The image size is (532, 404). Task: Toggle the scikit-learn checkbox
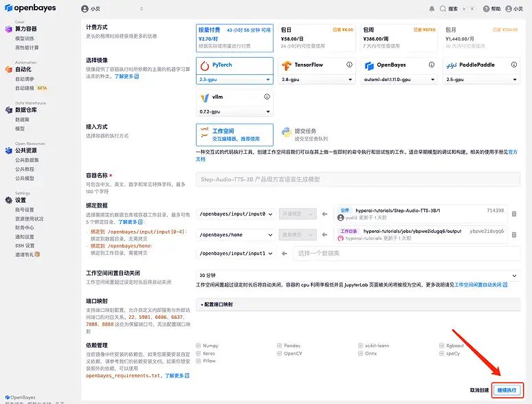[360, 346]
